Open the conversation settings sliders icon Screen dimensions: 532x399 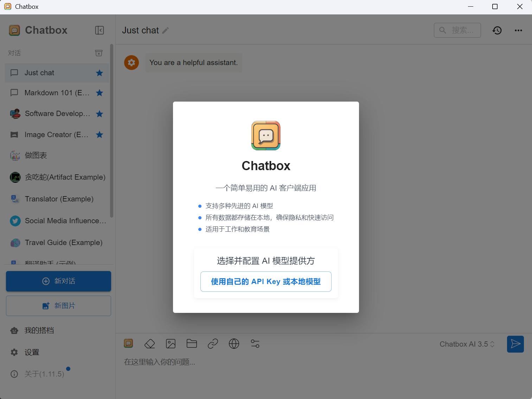click(255, 343)
